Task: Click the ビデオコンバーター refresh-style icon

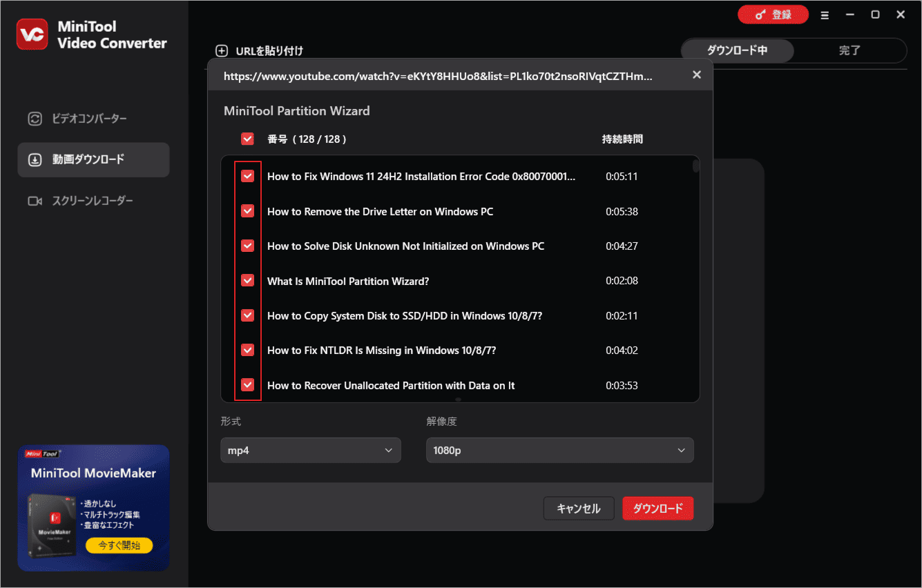Action: click(x=35, y=119)
